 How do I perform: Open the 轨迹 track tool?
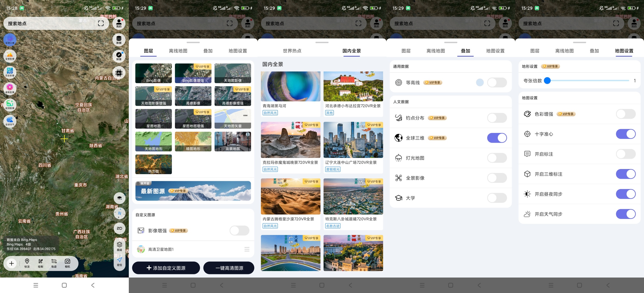coord(54,263)
